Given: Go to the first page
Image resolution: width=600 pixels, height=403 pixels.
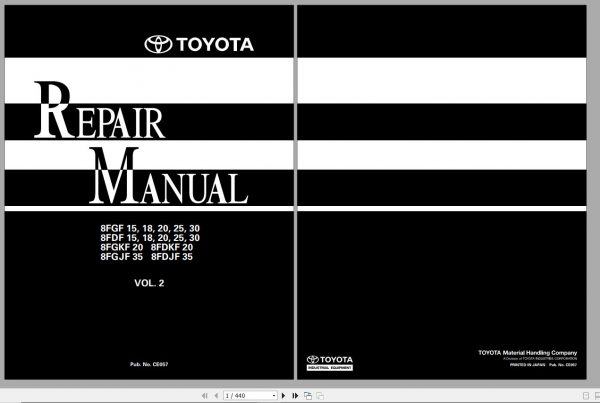Looking at the screenshot, I should click(x=204, y=396).
